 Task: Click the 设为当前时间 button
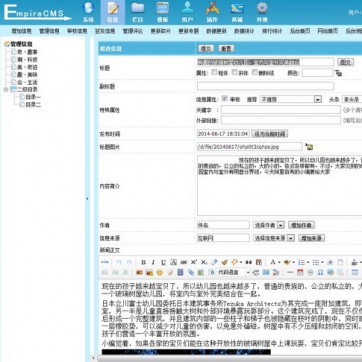click(x=270, y=134)
